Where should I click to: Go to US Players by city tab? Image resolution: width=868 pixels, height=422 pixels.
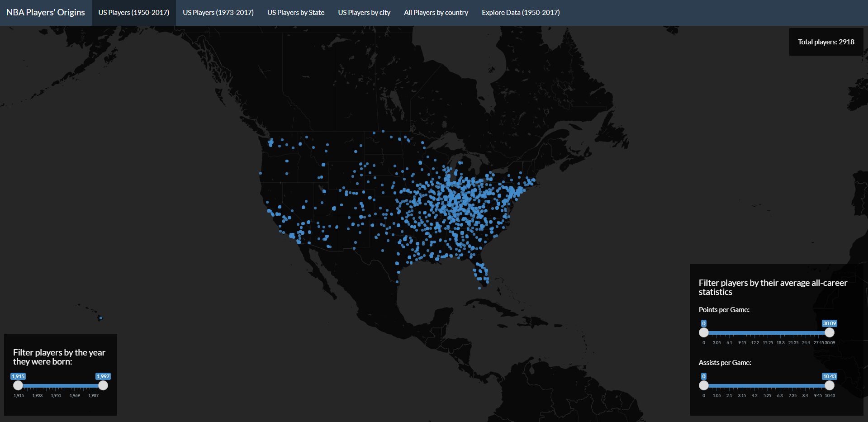(364, 13)
